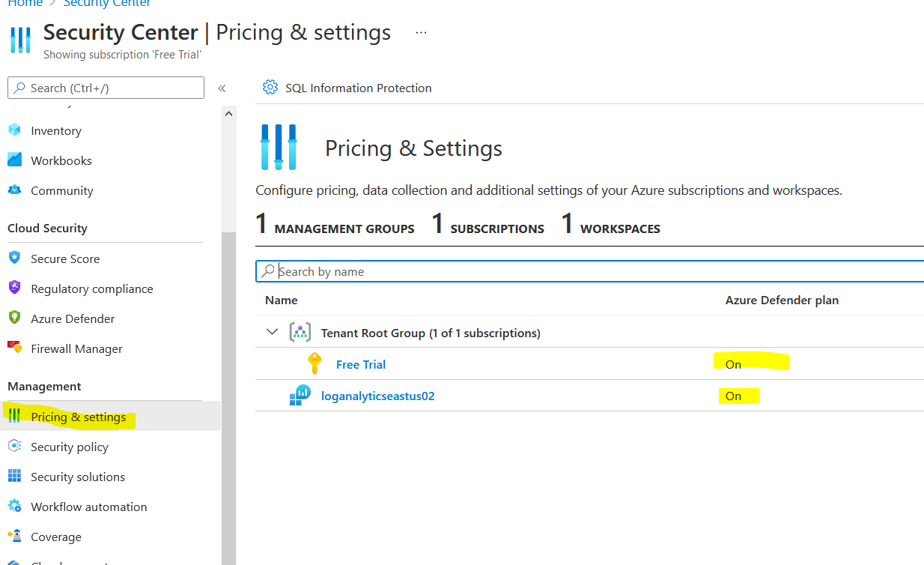The height and width of the screenshot is (565, 924).
Task: Click the sidebar scroll up arrow
Action: 228,114
